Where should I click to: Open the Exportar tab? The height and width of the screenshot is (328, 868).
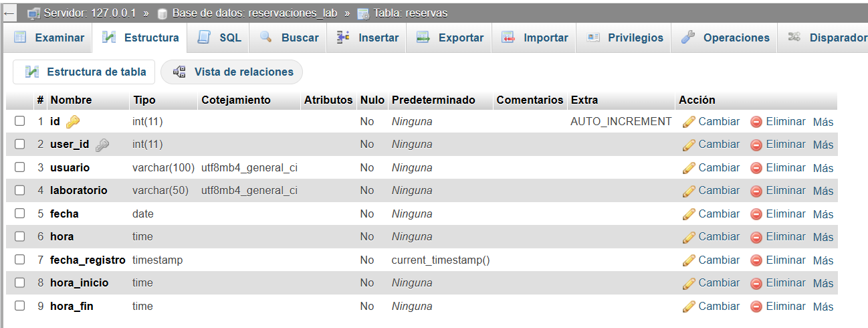pyautogui.click(x=450, y=38)
